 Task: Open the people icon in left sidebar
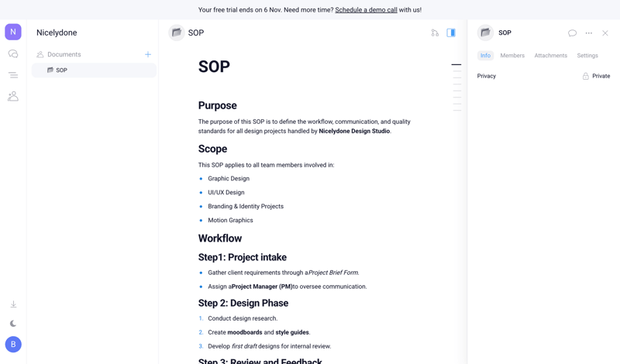coord(13,96)
